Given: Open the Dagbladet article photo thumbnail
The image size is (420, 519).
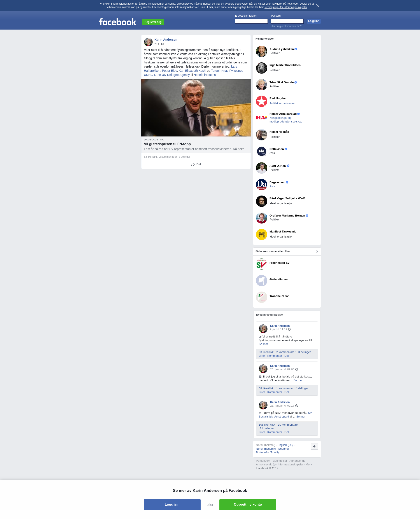Looking at the screenshot, I should tap(196, 108).
